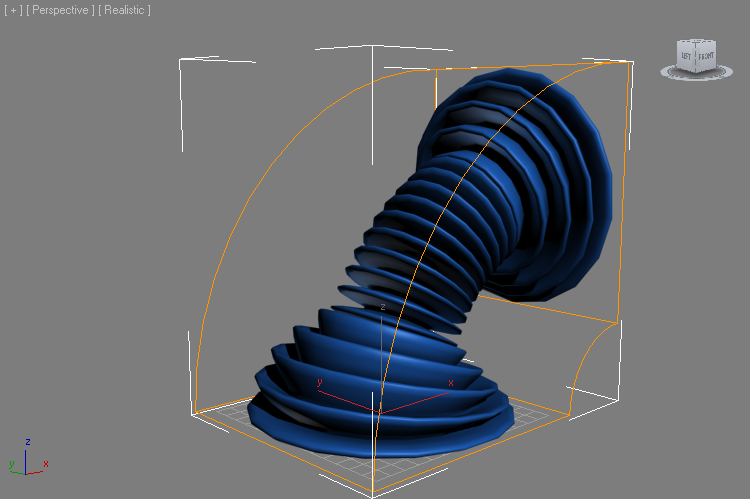Click the FRONT face of the ViewCube

[x=706, y=56]
